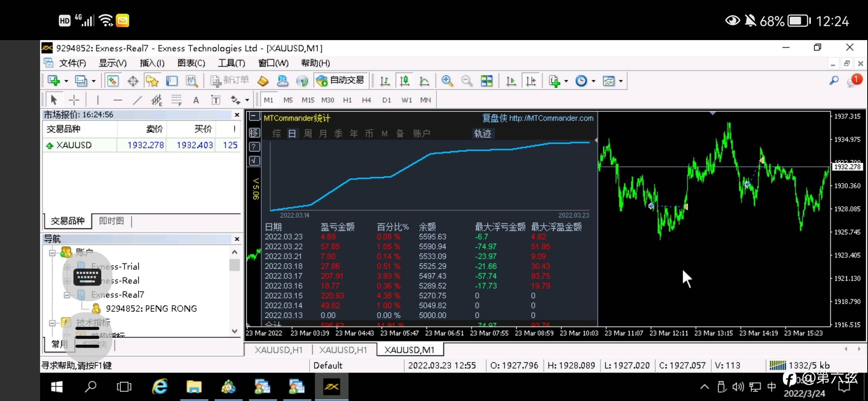The height and width of the screenshot is (401, 868).
Task: Toggle the AutoTrading (自动交易) button
Action: [x=341, y=81]
